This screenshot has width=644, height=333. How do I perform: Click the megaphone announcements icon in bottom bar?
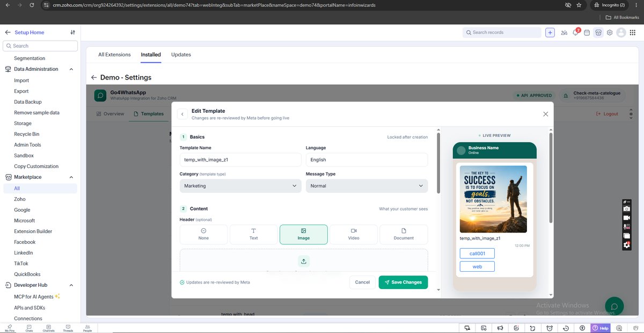(500, 328)
